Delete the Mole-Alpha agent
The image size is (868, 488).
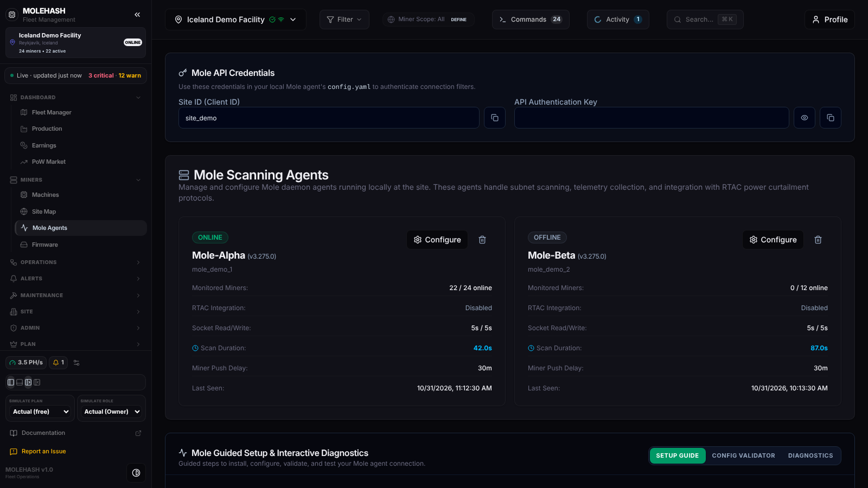482,240
